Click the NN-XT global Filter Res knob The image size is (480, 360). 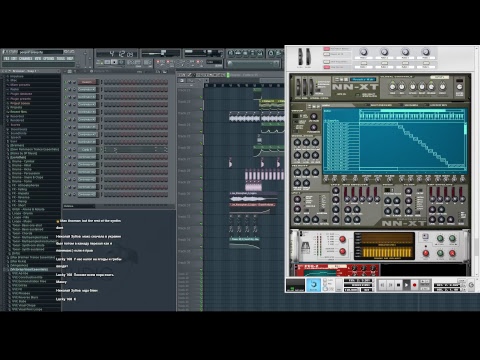[402, 87]
